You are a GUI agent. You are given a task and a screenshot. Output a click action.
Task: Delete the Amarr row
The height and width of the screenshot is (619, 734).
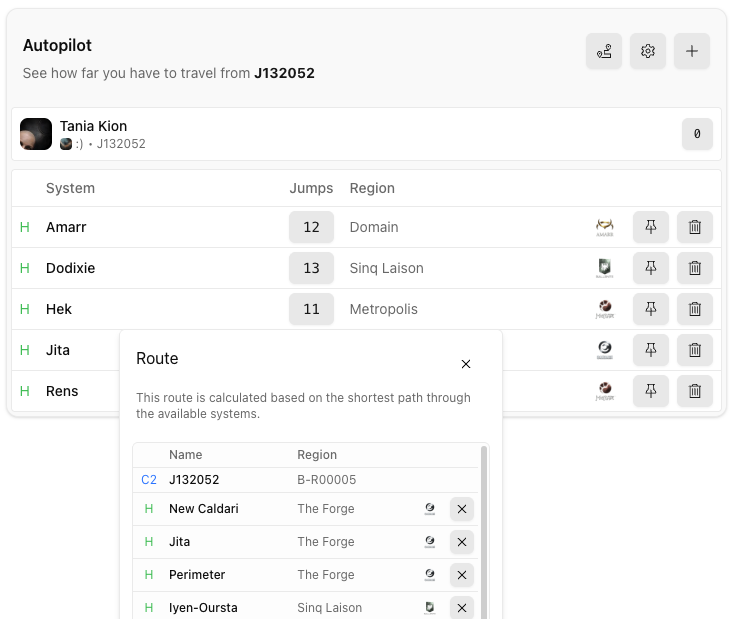click(x=695, y=227)
